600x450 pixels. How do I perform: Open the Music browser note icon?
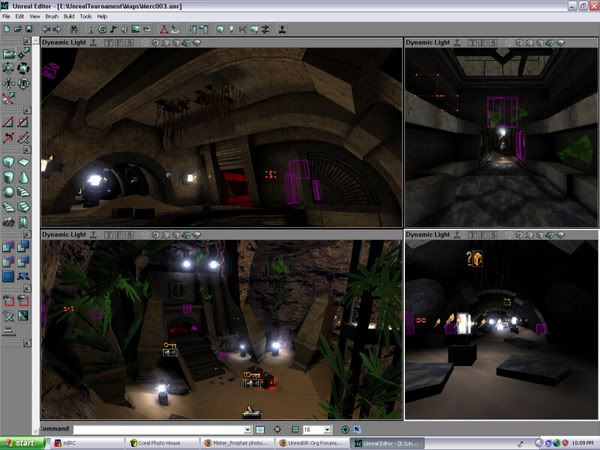pyautogui.click(x=113, y=29)
